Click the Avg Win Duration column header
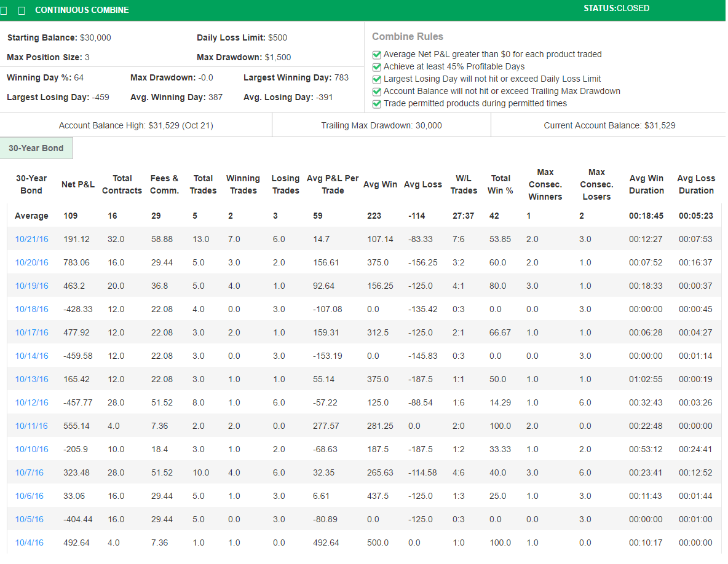728x564 pixels. 646,184
